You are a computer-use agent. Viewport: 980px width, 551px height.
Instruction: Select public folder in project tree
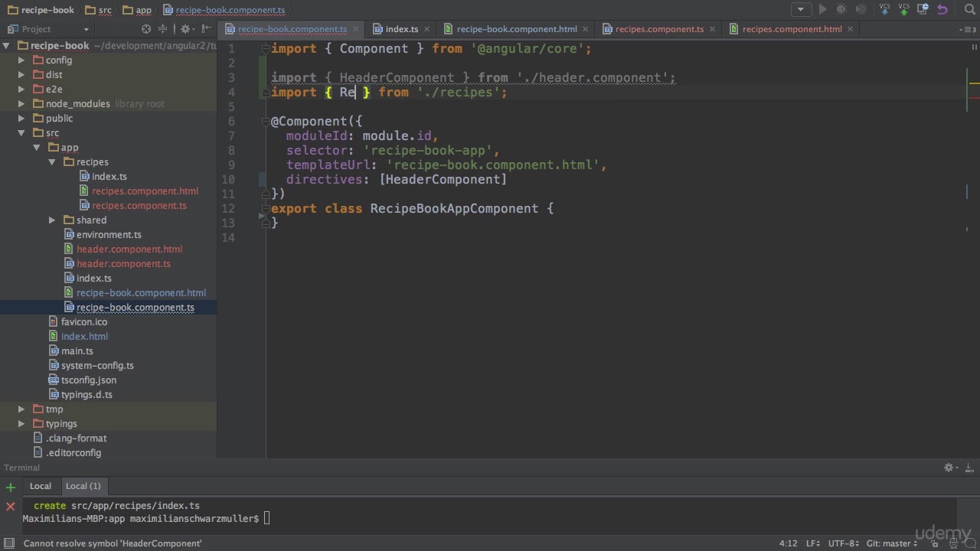59,119
